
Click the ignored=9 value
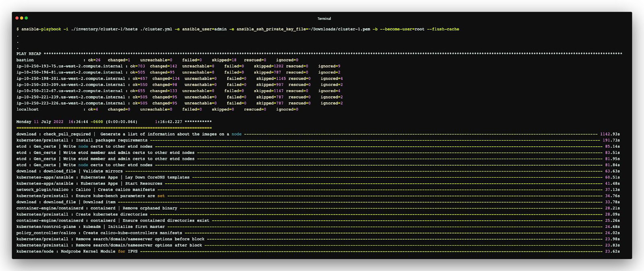point(329,66)
